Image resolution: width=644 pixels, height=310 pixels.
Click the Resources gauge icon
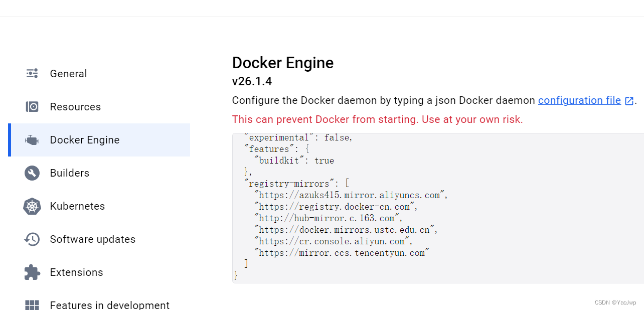[32, 106]
